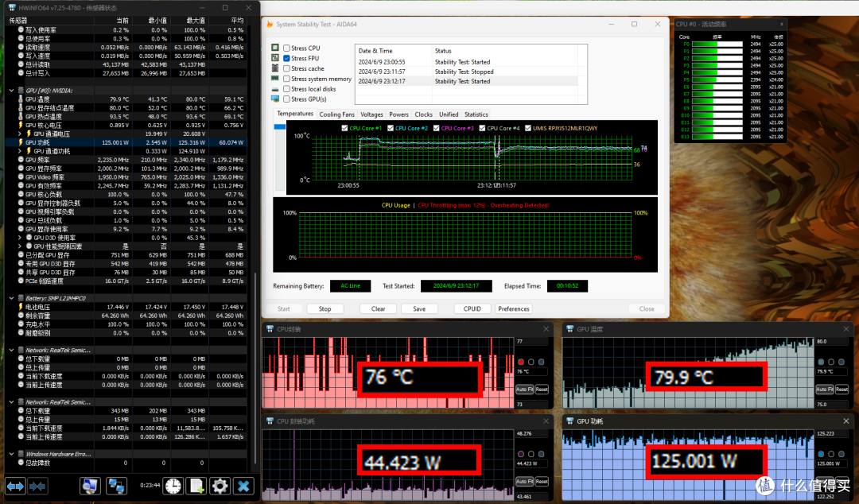This screenshot has width=859, height=504.
Task: Stop the AIDA64 stability test
Action: pos(325,309)
